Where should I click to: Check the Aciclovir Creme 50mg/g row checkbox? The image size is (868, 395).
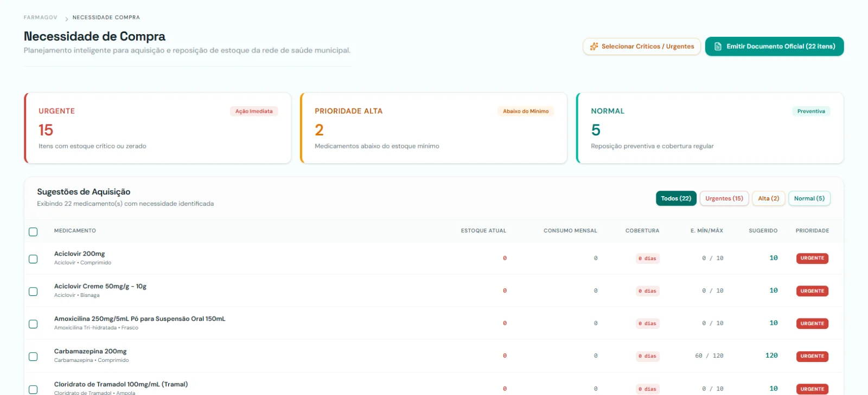coord(33,292)
